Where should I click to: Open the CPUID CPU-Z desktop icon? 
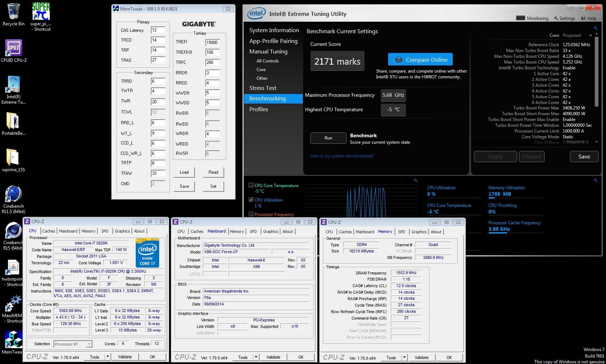(x=13, y=48)
